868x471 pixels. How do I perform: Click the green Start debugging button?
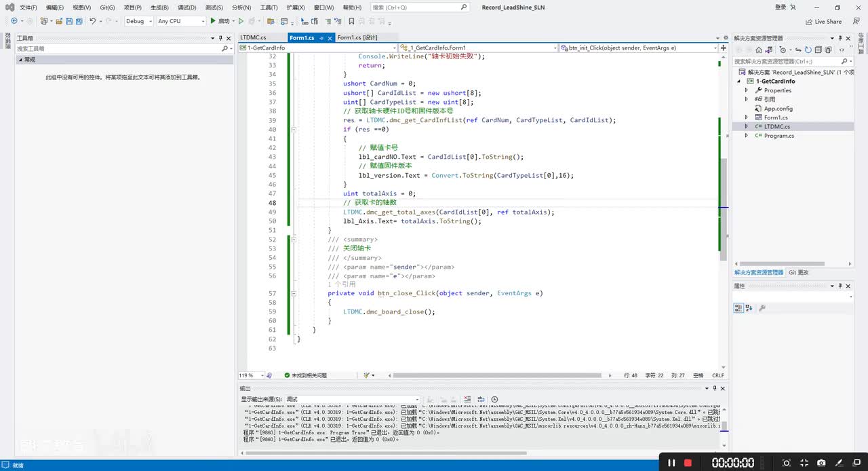pos(214,21)
